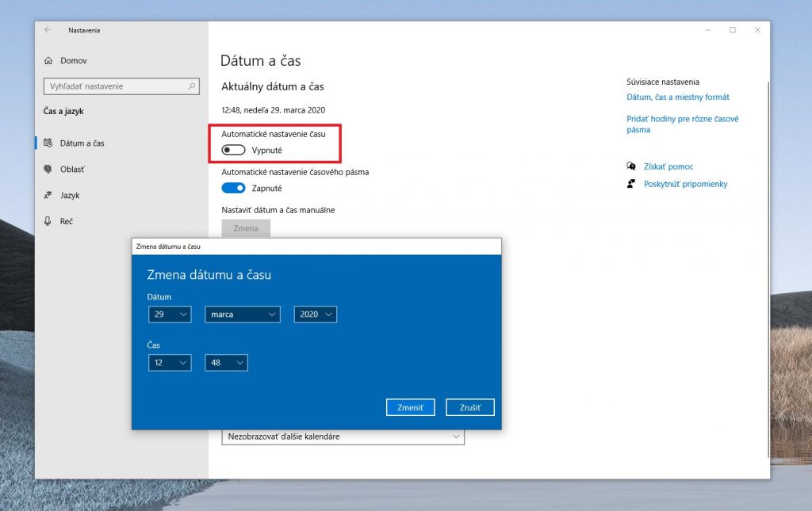This screenshot has height=511, width=812.
Task: Maximize the Nastavenia window
Action: pyautogui.click(x=733, y=30)
